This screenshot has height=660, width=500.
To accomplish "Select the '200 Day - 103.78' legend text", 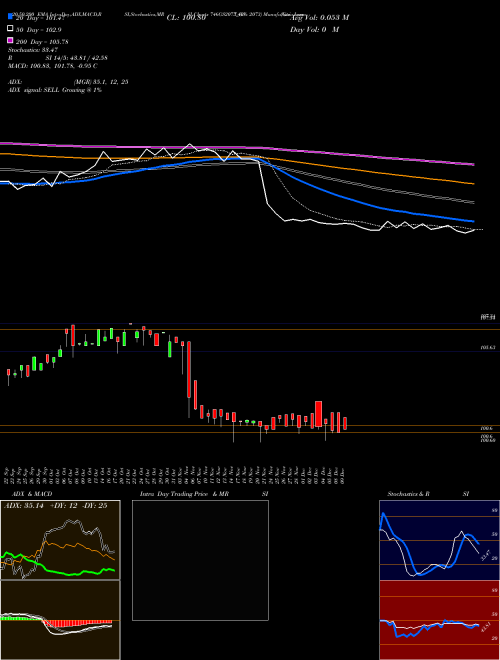I will pyautogui.click(x=42, y=42).
